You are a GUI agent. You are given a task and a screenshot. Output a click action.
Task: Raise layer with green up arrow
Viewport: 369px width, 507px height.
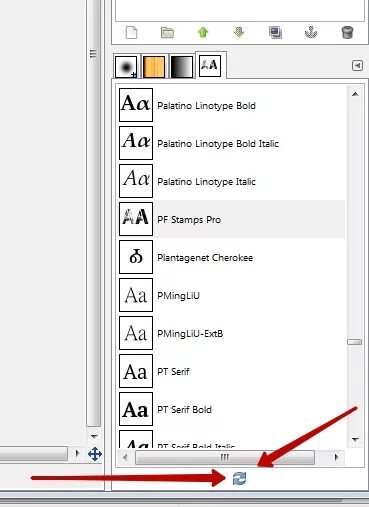point(203,33)
